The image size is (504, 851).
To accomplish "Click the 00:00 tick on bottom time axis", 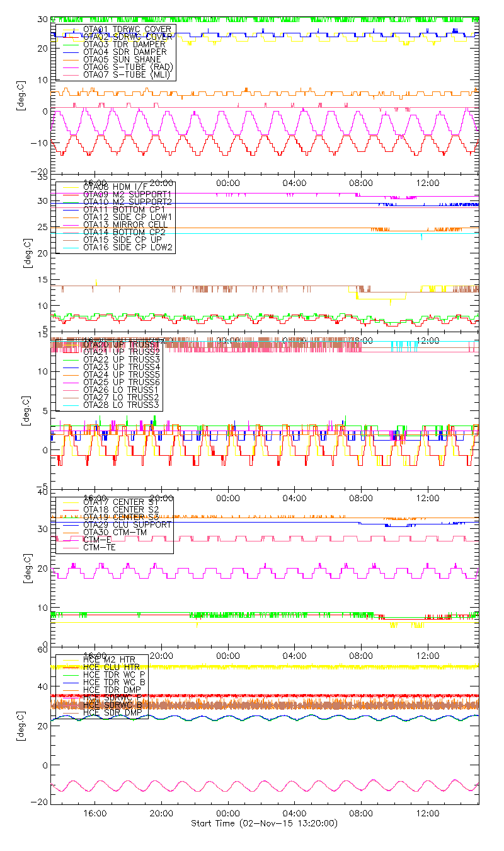I will point(228,814).
